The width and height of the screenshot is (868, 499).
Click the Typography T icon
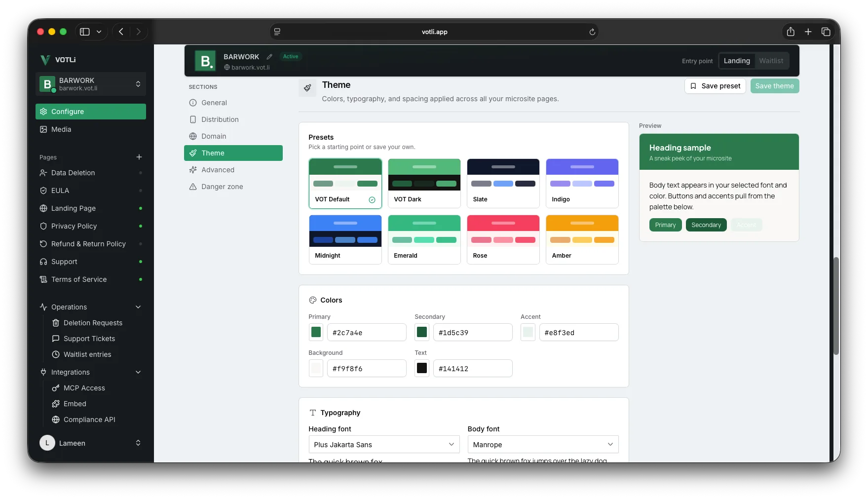pyautogui.click(x=312, y=413)
